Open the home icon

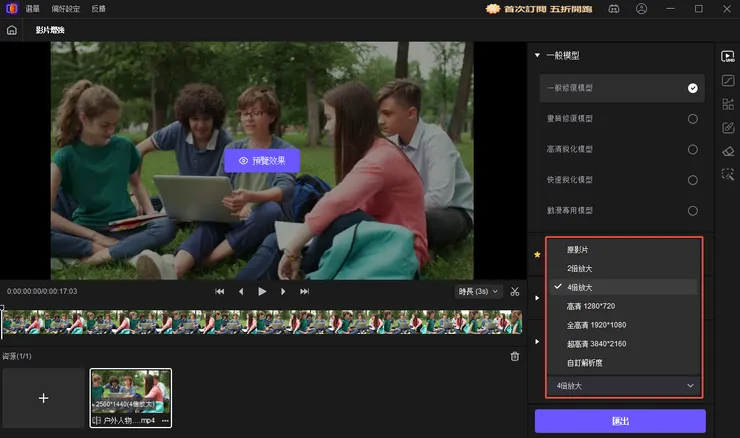pyautogui.click(x=12, y=30)
